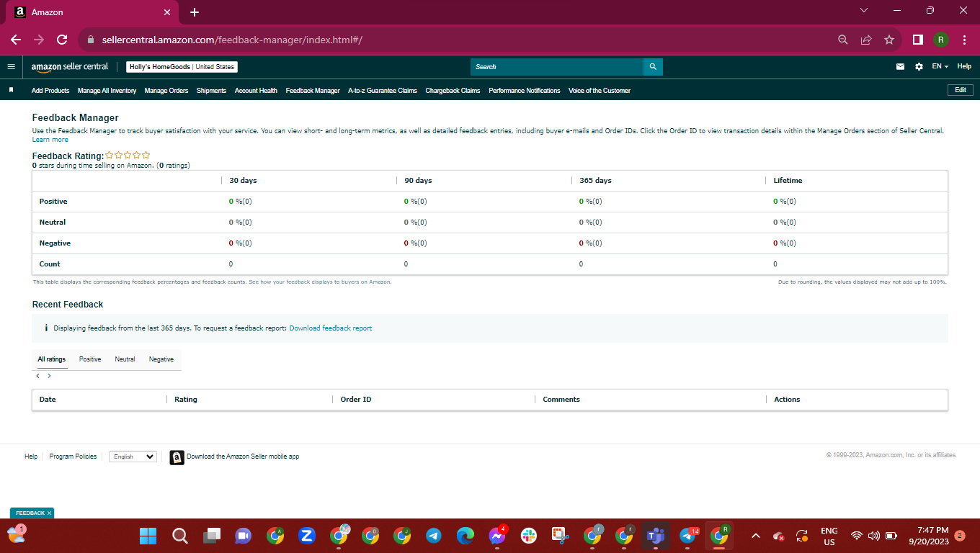
Task: Open the browser side panel icon
Action: click(x=918, y=40)
